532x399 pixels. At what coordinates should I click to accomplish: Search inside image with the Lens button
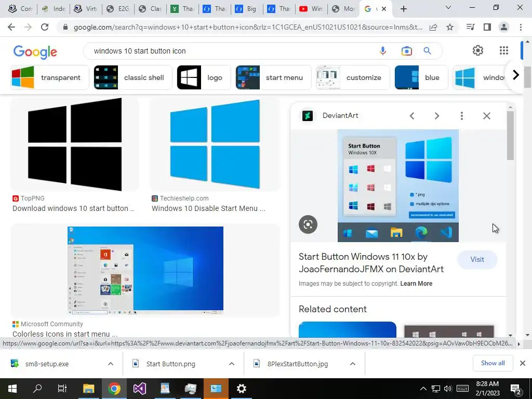(x=308, y=224)
